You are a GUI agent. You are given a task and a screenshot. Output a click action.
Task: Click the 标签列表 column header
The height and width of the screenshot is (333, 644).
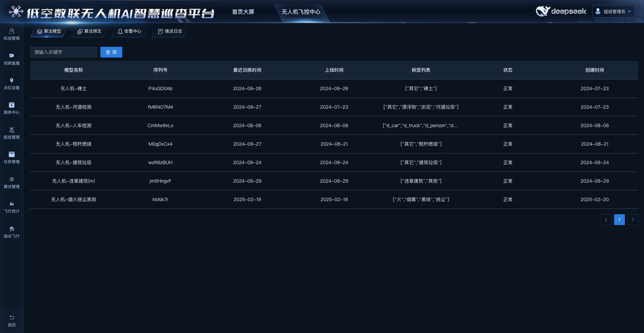coord(421,70)
